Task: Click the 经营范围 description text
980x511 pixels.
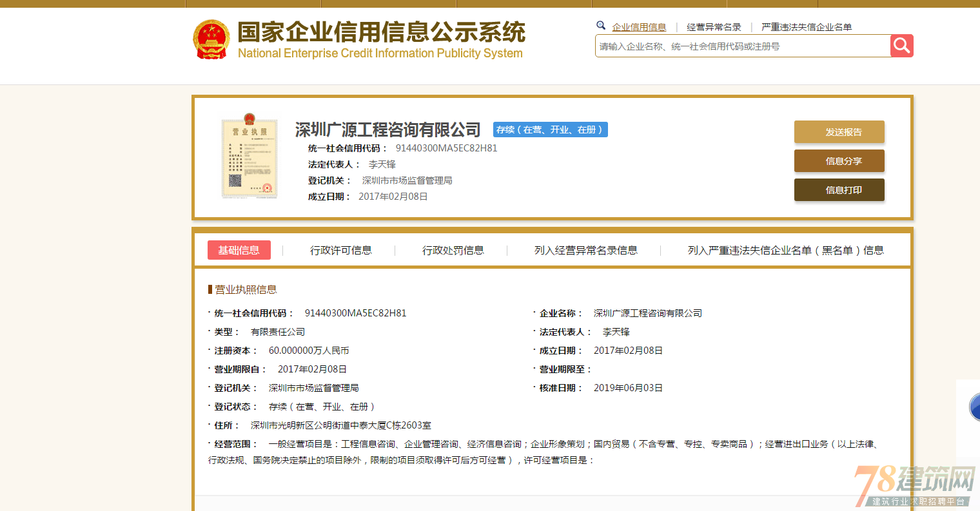Action: click(x=544, y=452)
